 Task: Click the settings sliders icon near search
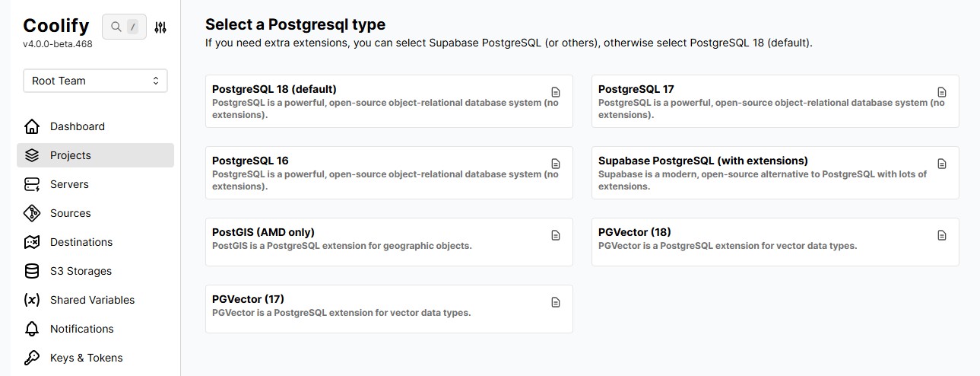click(160, 27)
